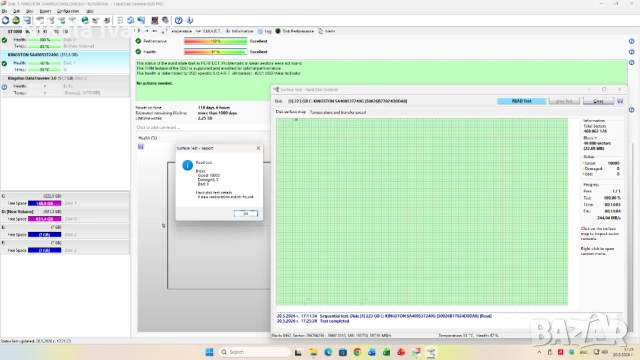
Task: Click green check icon of KINGSTON disk
Action: click(x=4, y=63)
